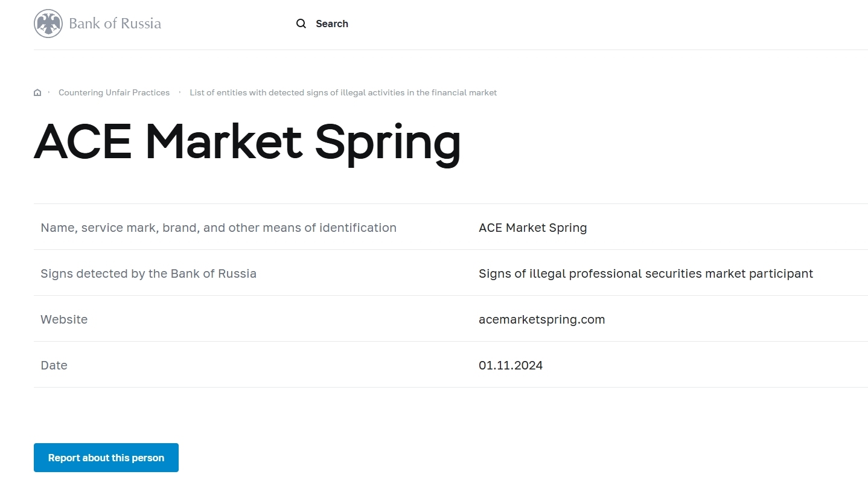Select 'Signs detected by the Bank of Russia' label
Viewport: 868px width, 486px height.
pyautogui.click(x=148, y=273)
